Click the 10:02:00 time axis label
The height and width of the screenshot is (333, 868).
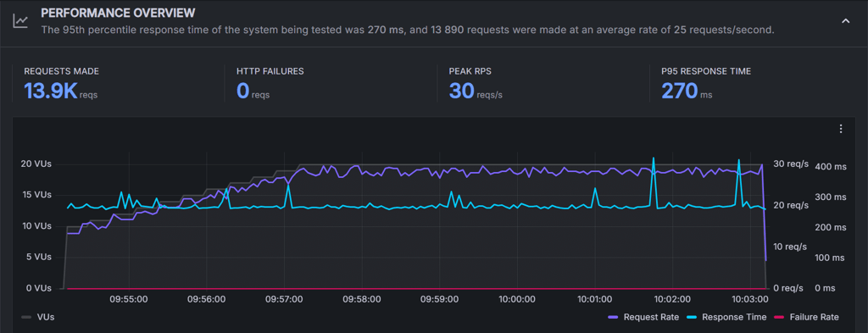(672, 299)
